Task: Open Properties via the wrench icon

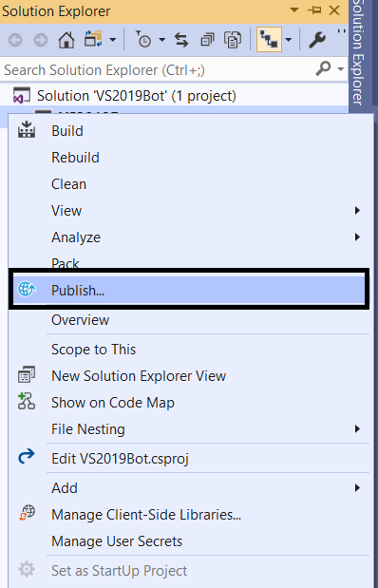Action: pyautogui.click(x=317, y=39)
